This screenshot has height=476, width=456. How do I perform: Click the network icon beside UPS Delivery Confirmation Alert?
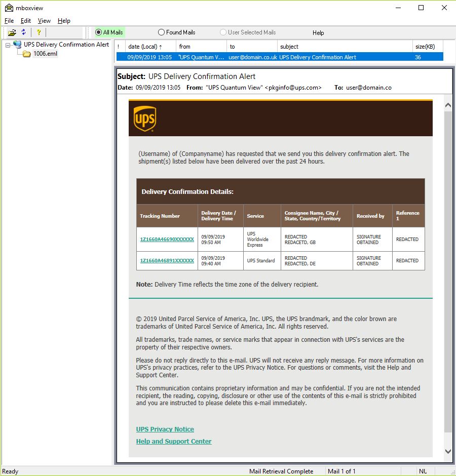[x=18, y=45]
